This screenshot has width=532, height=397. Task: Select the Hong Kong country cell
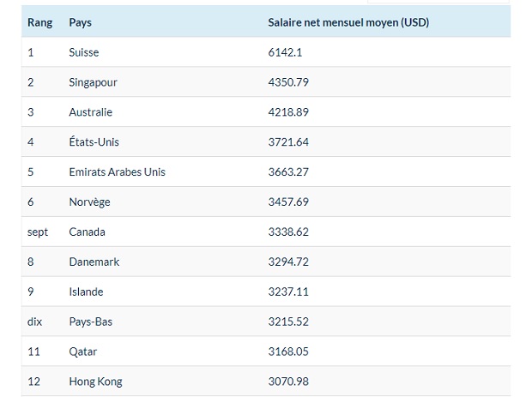pyautogui.click(x=96, y=382)
